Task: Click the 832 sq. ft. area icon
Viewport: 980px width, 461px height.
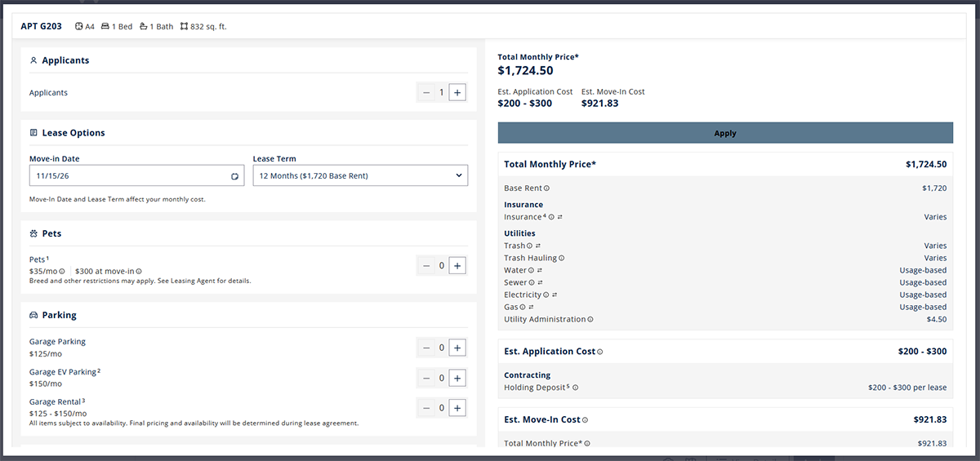Action: pyautogui.click(x=184, y=26)
